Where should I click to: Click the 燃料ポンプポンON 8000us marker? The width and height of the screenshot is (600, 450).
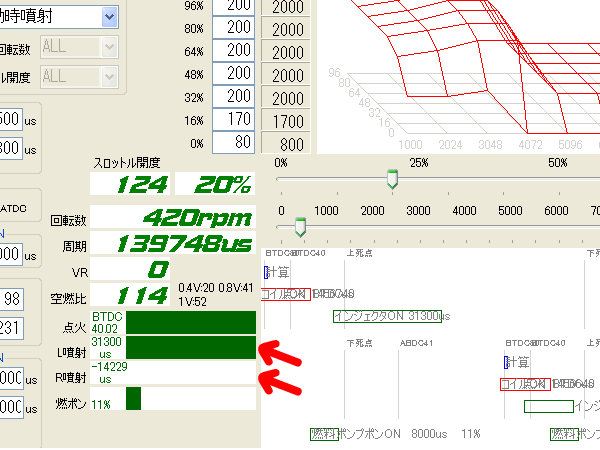coord(324,434)
